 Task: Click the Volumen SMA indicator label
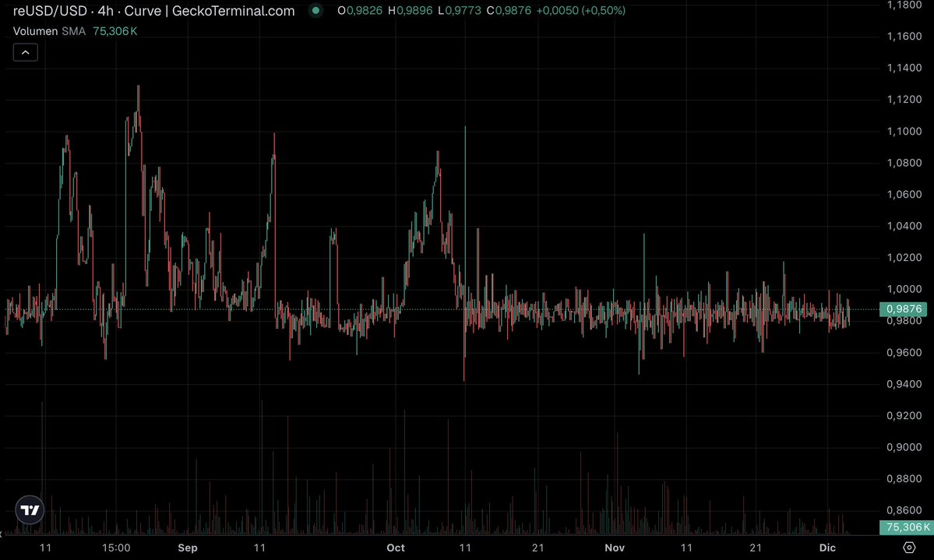[49, 31]
